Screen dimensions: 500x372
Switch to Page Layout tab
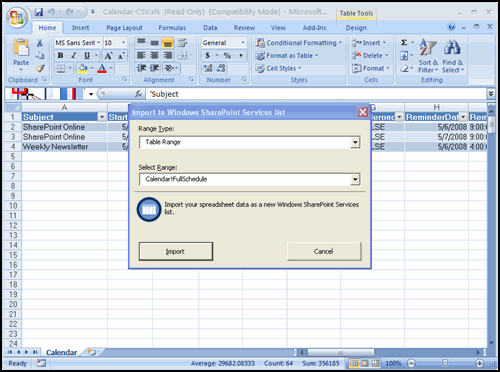[x=124, y=28]
